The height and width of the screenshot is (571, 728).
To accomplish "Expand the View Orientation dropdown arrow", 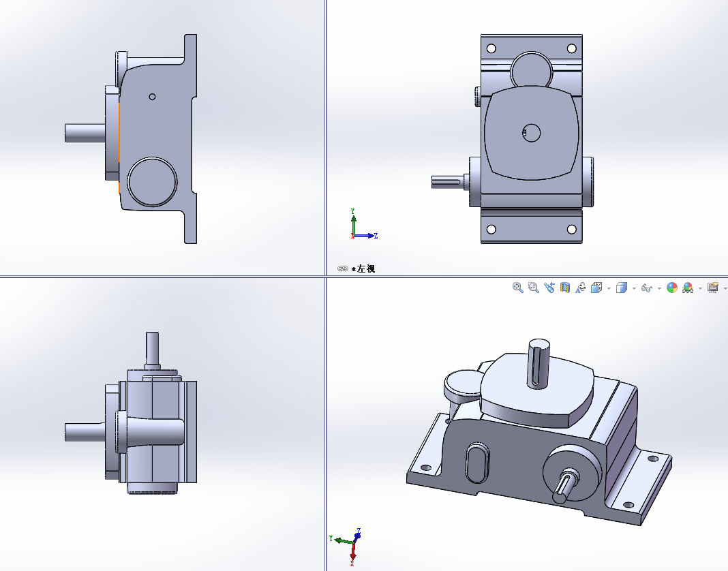I will 609,289.
